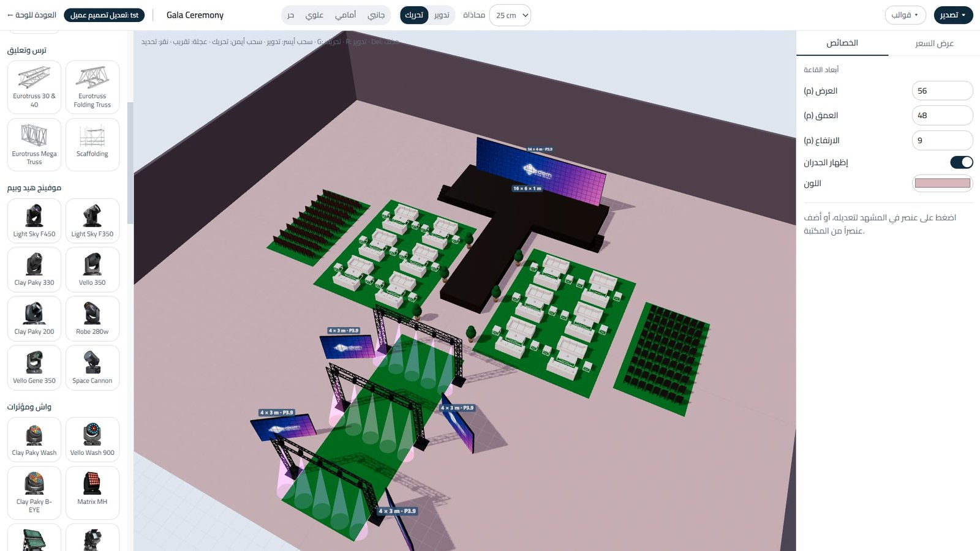This screenshot has height=551, width=980.
Task: Open the عرض السعر quotation tab
Action: [x=934, y=43]
